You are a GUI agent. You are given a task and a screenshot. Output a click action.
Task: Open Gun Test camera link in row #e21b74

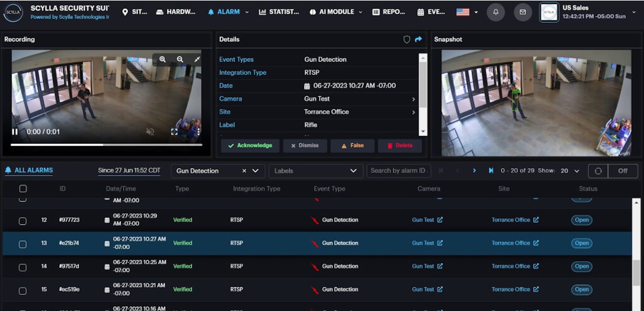click(x=427, y=243)
